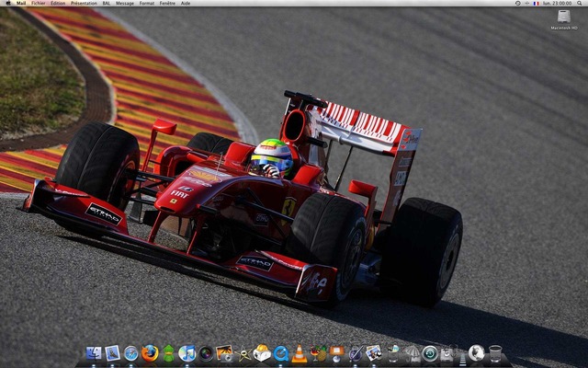This screenshot has height=368, width=588.
Task: Open the gray globe dock icon
Action: point(476,353)
